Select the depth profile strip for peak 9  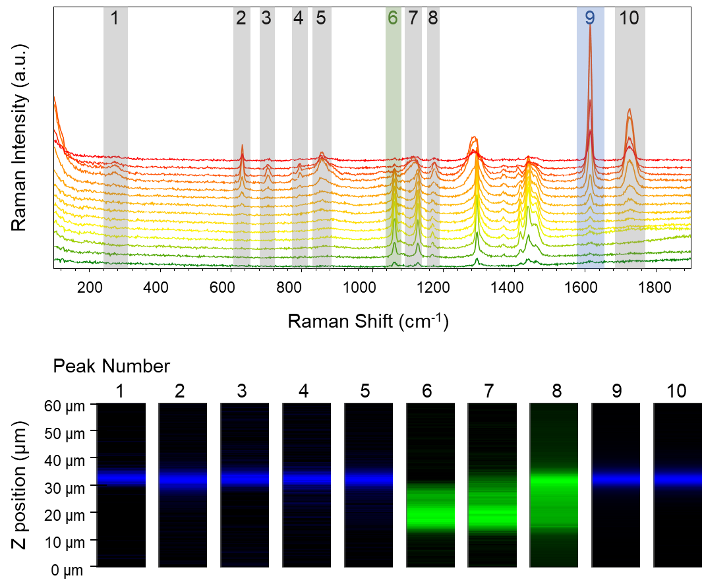click(616, 485)
